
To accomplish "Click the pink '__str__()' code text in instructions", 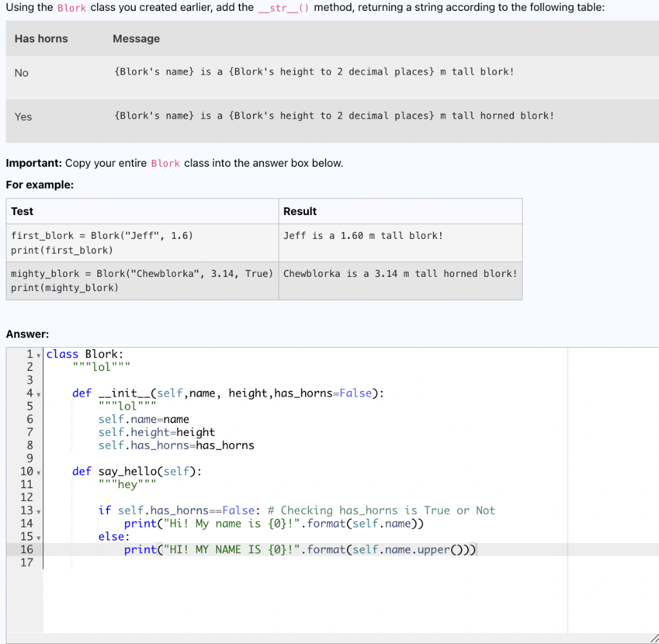I will click(x=284, y=8).
